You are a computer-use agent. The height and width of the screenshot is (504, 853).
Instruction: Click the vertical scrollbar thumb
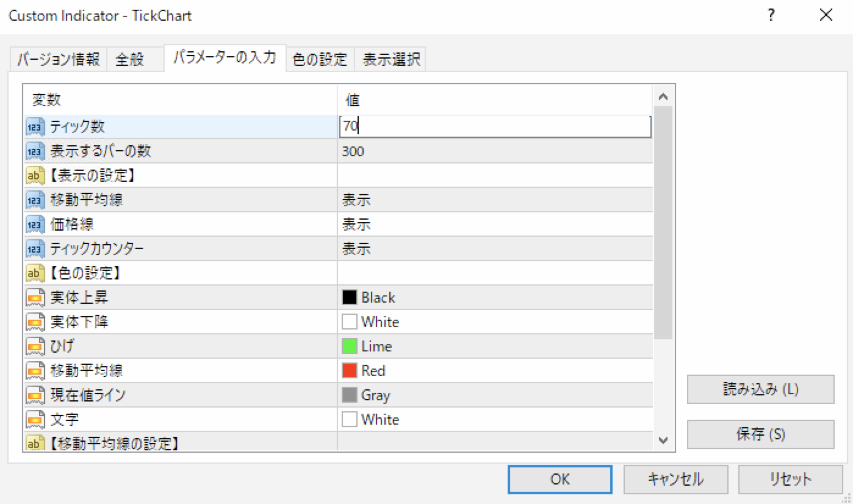click(x=664, y=223)
